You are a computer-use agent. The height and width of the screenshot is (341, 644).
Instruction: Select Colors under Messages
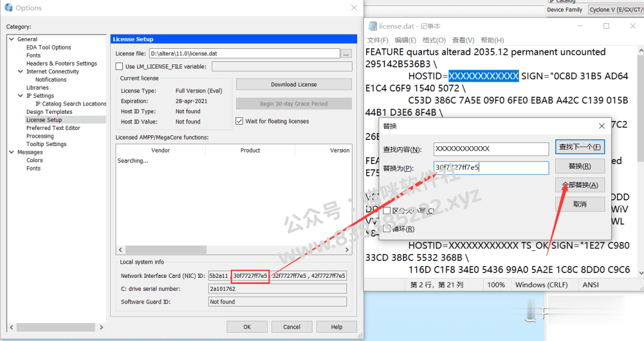point(35,160)
